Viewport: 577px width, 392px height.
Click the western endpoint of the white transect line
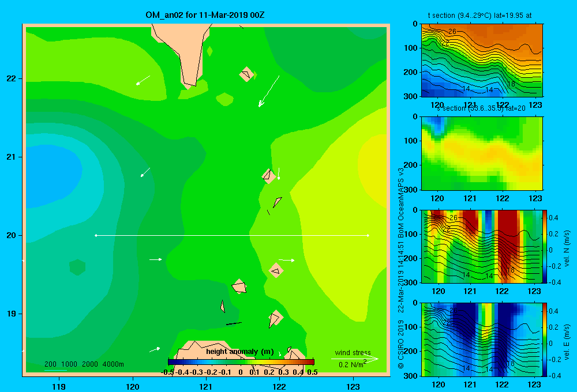point(96,235)
